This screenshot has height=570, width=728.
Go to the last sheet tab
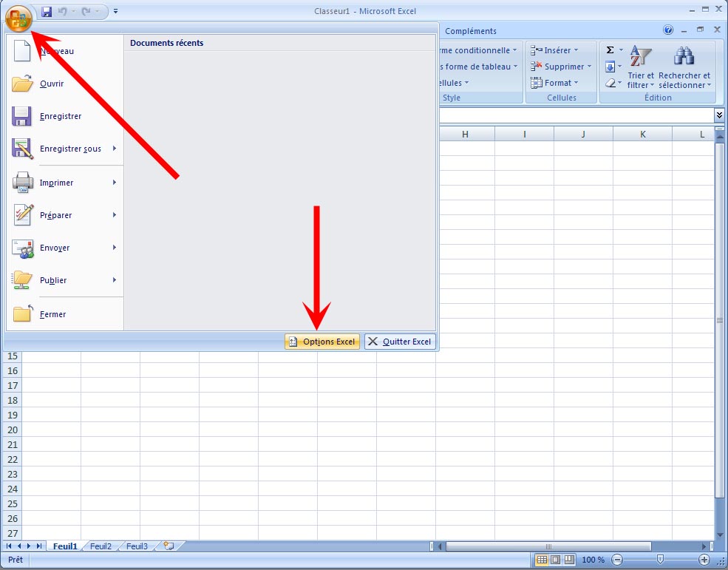point(39,546)
